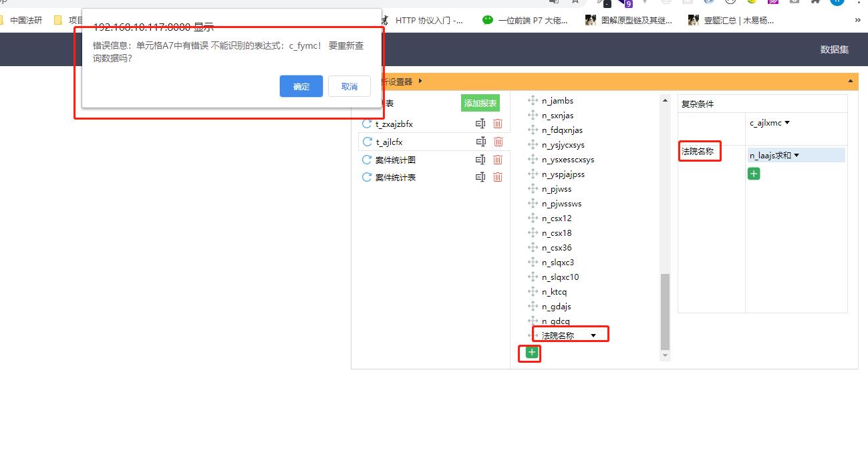The height and width of the screenshot is (471, 868).
Task: Grab the move handle of n_gdajs
Action: coord(533,306)
